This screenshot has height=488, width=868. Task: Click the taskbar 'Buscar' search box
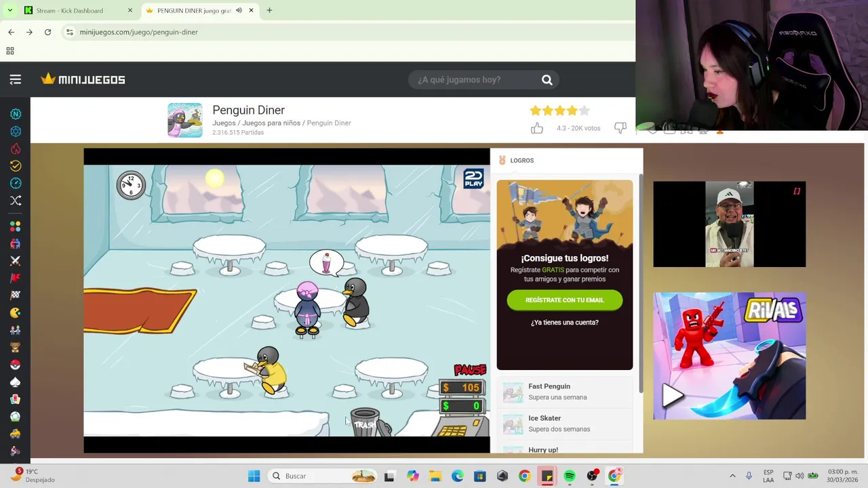[323, 476]
